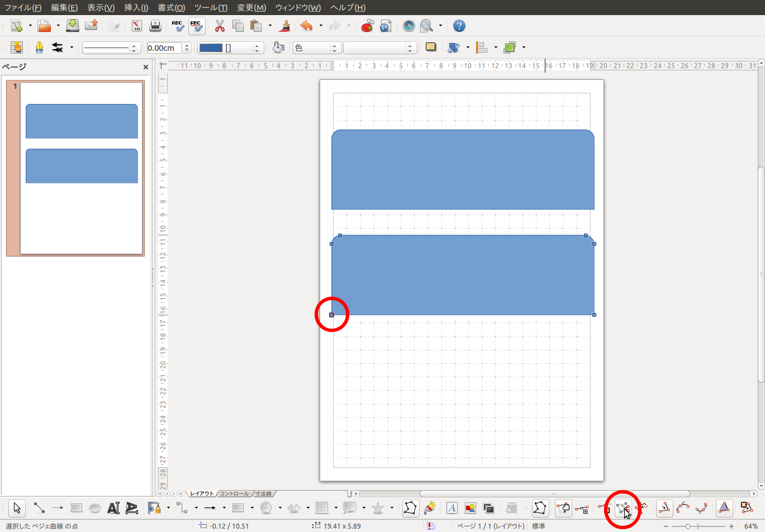Select the Text tool
Viewport: 765px width, 532px height.
113,508
